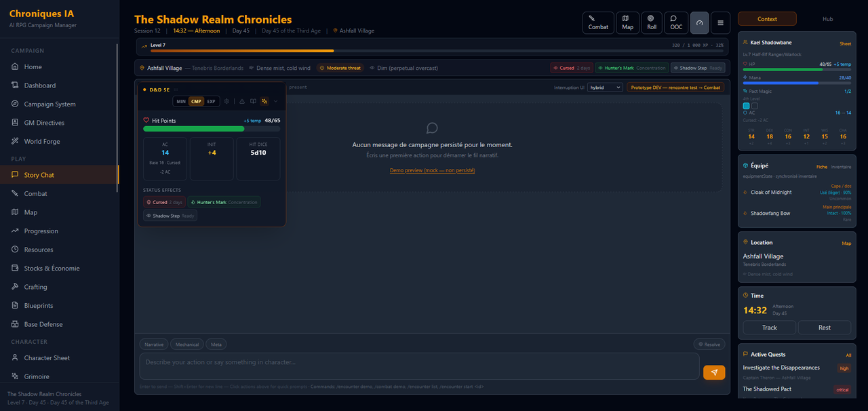Click the open book icon in D&D 5E panel
This screenshot has width=868, height=411.
[253, 101]
